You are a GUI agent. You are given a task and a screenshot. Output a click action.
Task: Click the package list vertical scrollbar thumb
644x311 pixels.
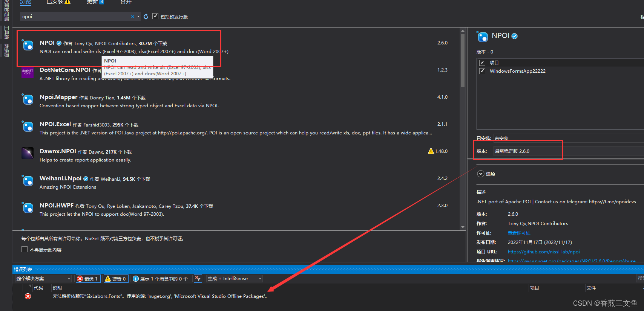[x=463, y=61]
